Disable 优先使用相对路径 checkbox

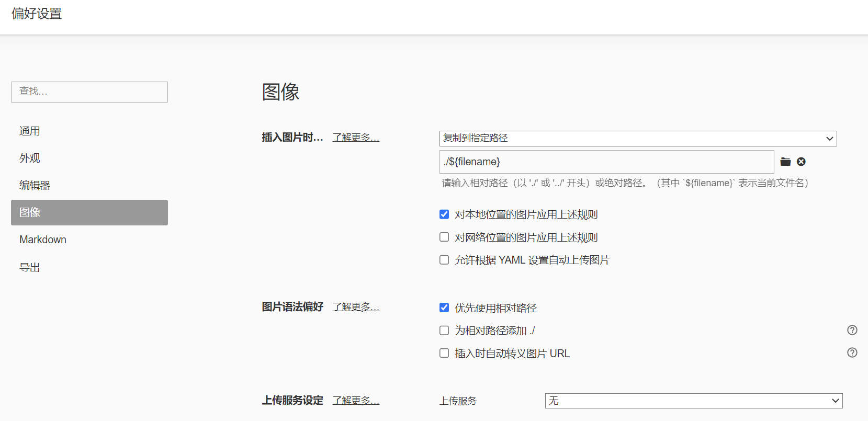point(444,308)
